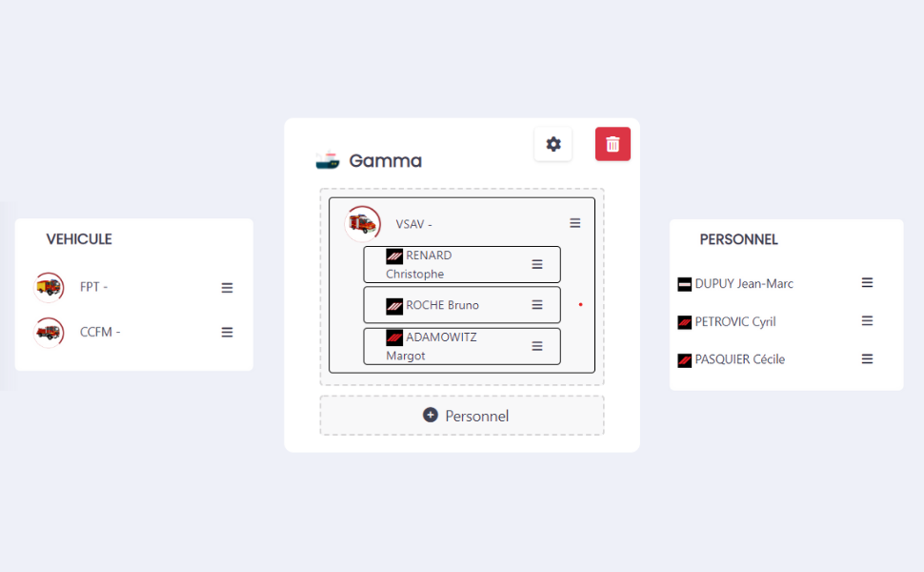Open hamburger menu for CCFM vehicle

point(227,333)
